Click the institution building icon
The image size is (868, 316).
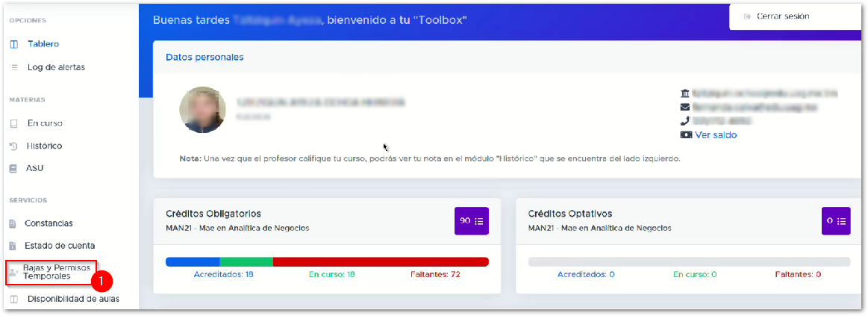pos(684,93)
